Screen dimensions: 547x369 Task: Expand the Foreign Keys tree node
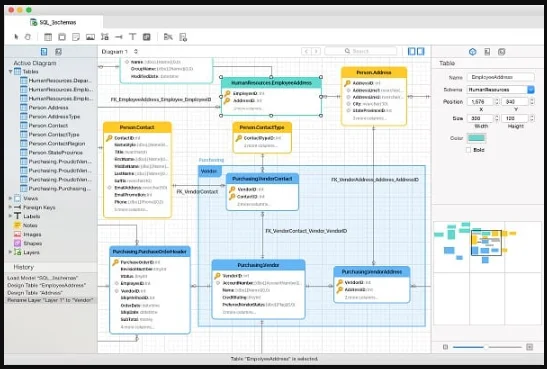pyautogui.click(x=10, y=207)
